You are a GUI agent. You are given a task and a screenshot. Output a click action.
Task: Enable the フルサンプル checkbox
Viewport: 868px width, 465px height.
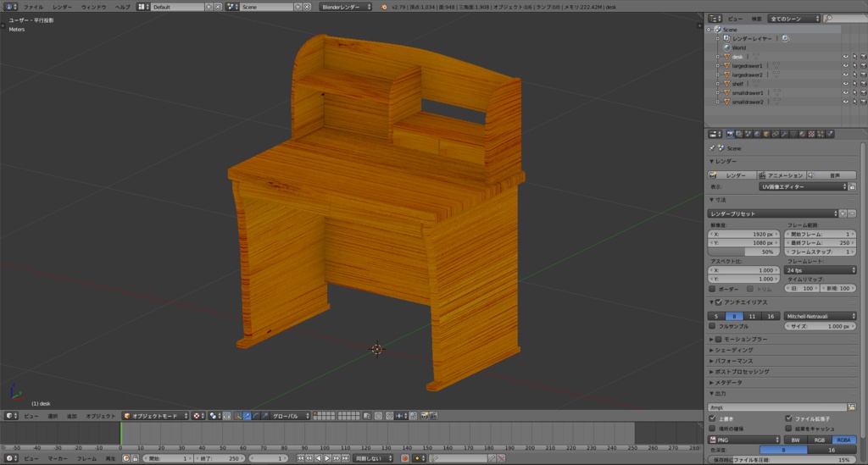712,325
